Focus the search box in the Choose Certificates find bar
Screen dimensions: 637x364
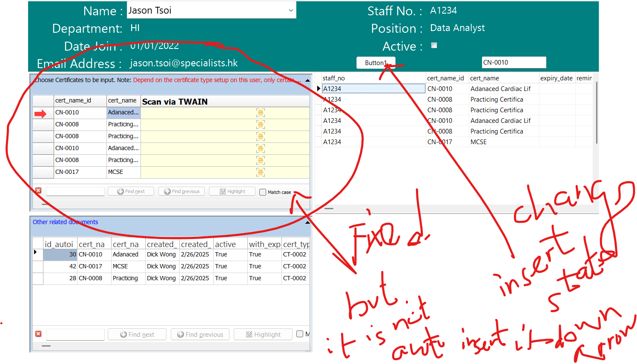[75, 191]
